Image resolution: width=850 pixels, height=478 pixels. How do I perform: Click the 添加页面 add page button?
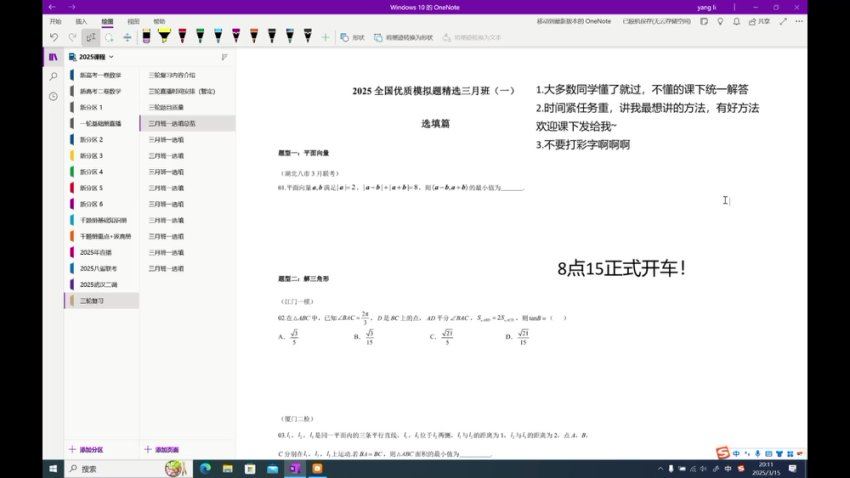[162, 450]
